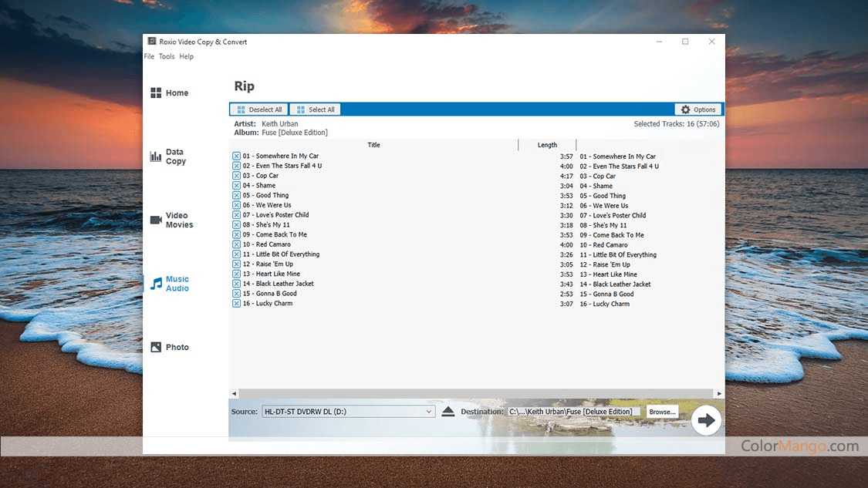Open rip Options via the gear icon
The width and height of the screenshot is (868, 488).
pyautogui.click(x=697, y=109)
